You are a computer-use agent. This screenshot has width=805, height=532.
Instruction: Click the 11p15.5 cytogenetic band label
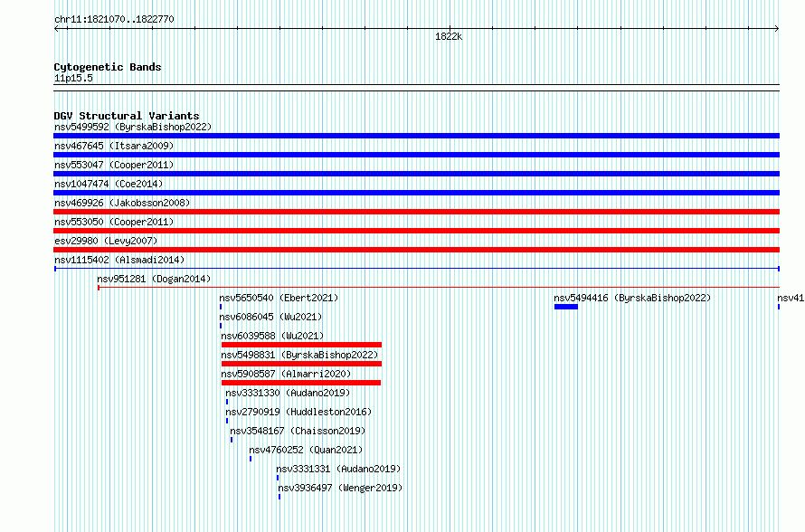[73, 78]
